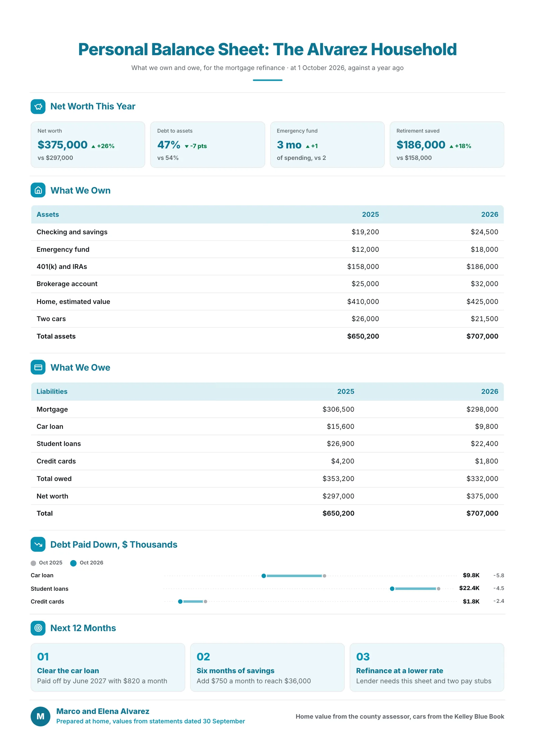Click the $9.8K label in the debt chart

[471, 575]
